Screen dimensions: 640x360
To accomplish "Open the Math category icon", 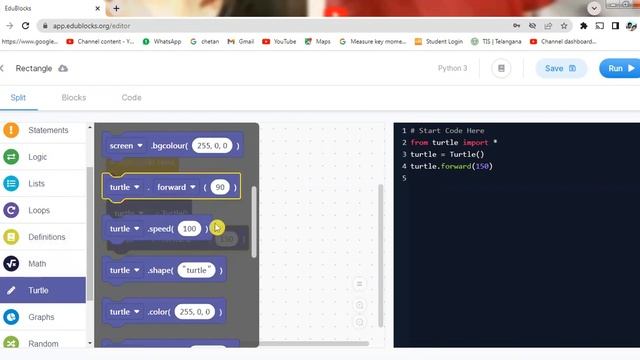I will pyautogui.click(x=11, y=264).
